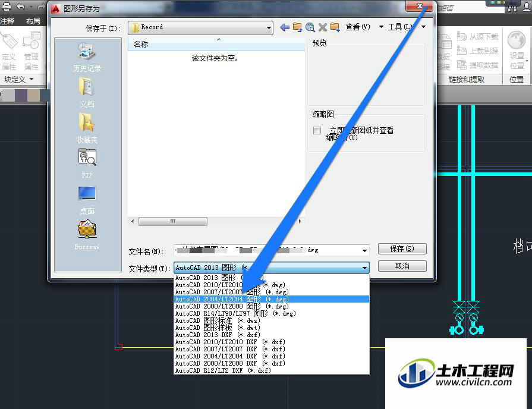Click 上载到源 in the ribbon
The height and width of the screenshot is (409, 532).
[x=478, y=51]
